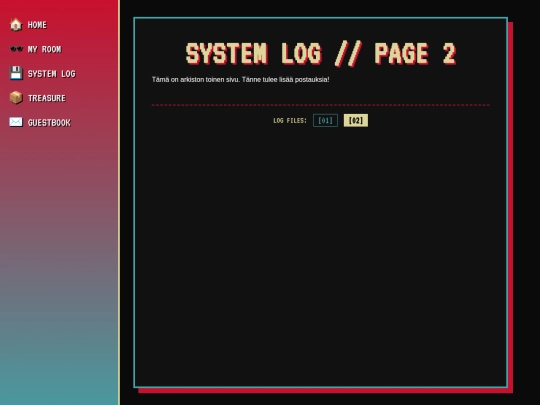Viewport: 540px width, 405px height.
Task: Click the box icon beside TREASURE
Action: pos(16,98)
